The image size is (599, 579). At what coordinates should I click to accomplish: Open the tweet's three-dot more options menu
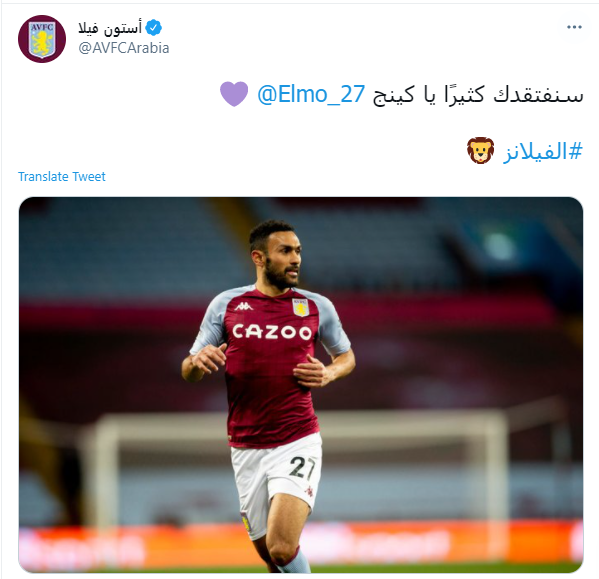coord(574,27)
